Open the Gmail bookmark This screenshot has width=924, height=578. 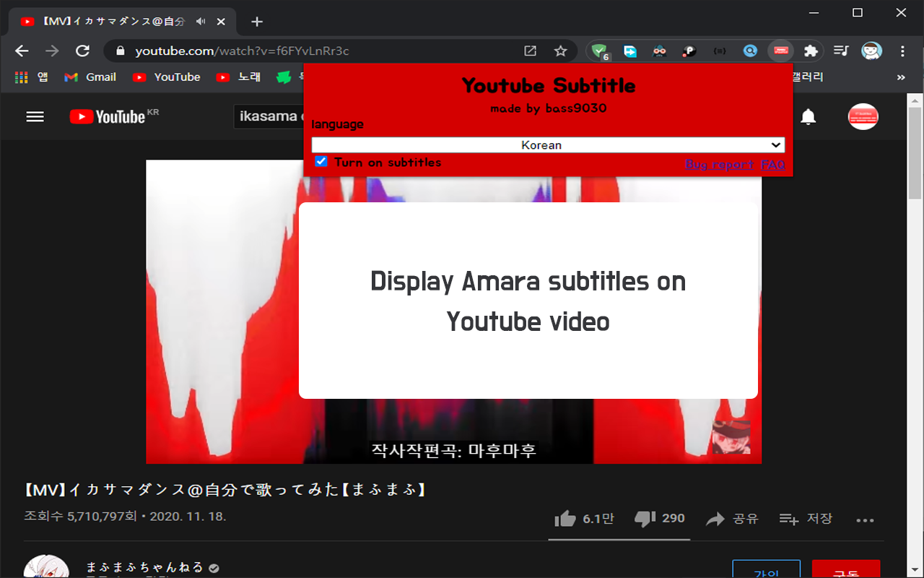coord(90,77)
